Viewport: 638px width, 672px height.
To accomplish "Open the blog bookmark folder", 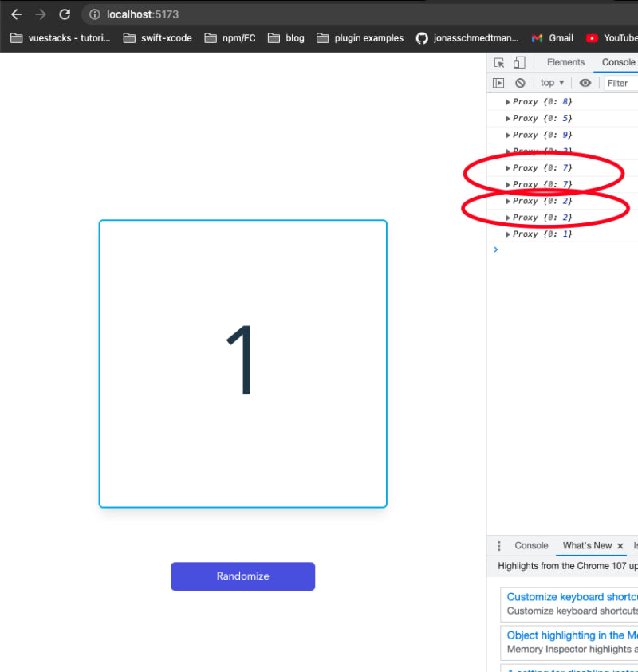I will click(286, 38).
